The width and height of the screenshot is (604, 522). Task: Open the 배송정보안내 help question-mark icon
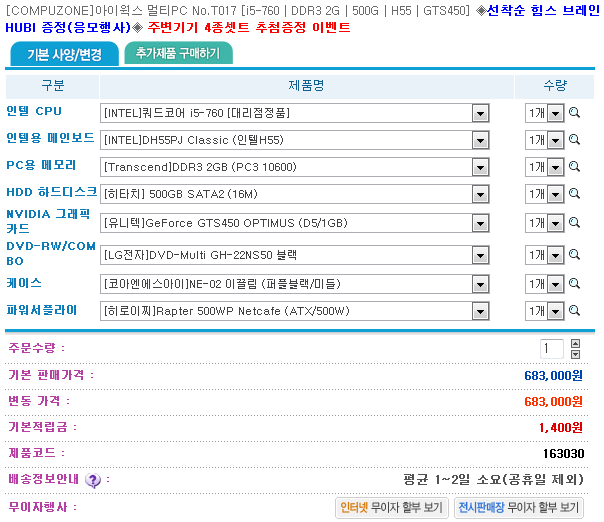(x=93, y=480)
